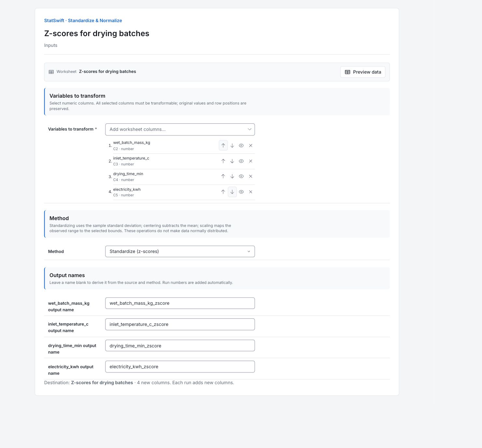Viewport: 482px width, 448px height.
Task: Select 'inlet_temperature_c' variable row text
Action: (131, 158)
